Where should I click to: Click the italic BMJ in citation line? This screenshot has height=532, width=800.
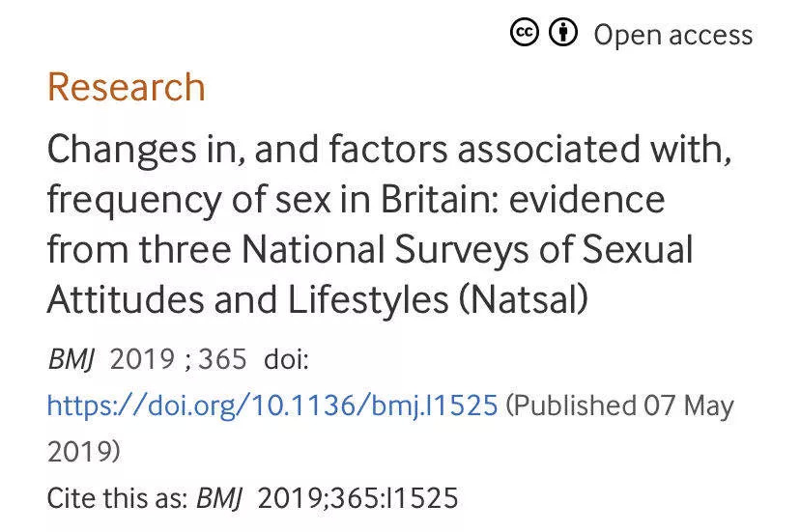pyautogui.click(x=220, y=498)
